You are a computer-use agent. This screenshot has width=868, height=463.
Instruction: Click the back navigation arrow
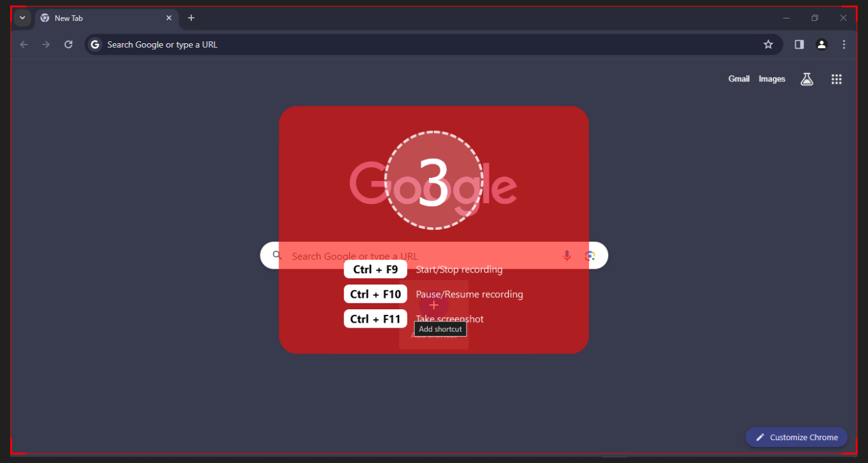click(x=24, y=44)
